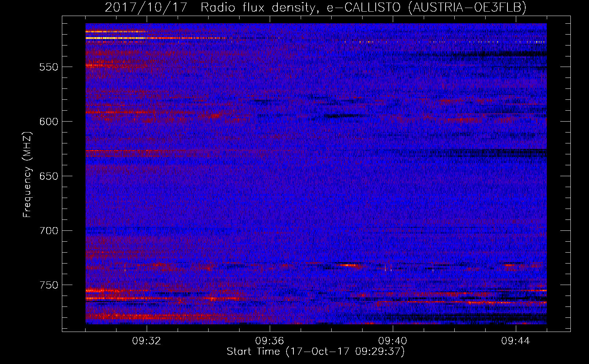This screenshot has width=589, height=364.
Task: Click the 700 frequency tick label
Action: 49,231
